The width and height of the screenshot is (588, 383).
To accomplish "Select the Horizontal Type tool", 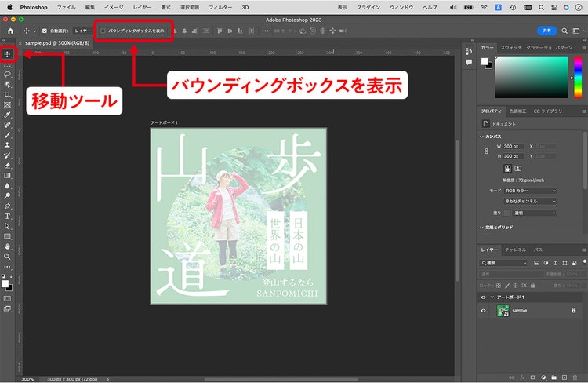I will (x=7, y=217).
